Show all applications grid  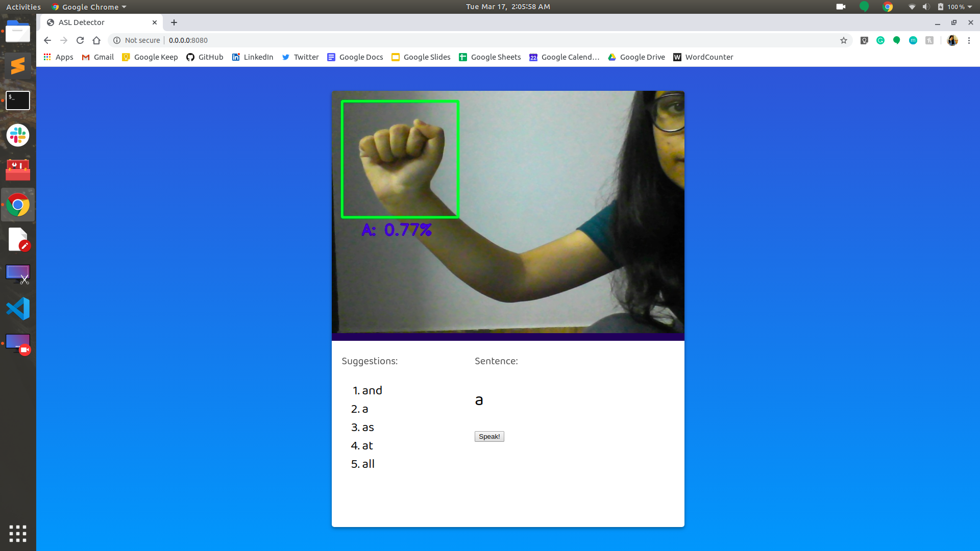(18, 533)
